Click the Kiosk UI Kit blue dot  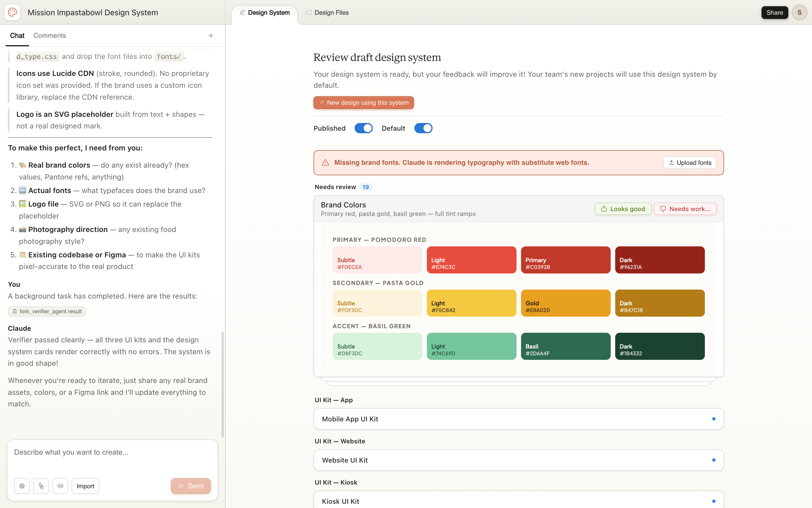point(714,501)
